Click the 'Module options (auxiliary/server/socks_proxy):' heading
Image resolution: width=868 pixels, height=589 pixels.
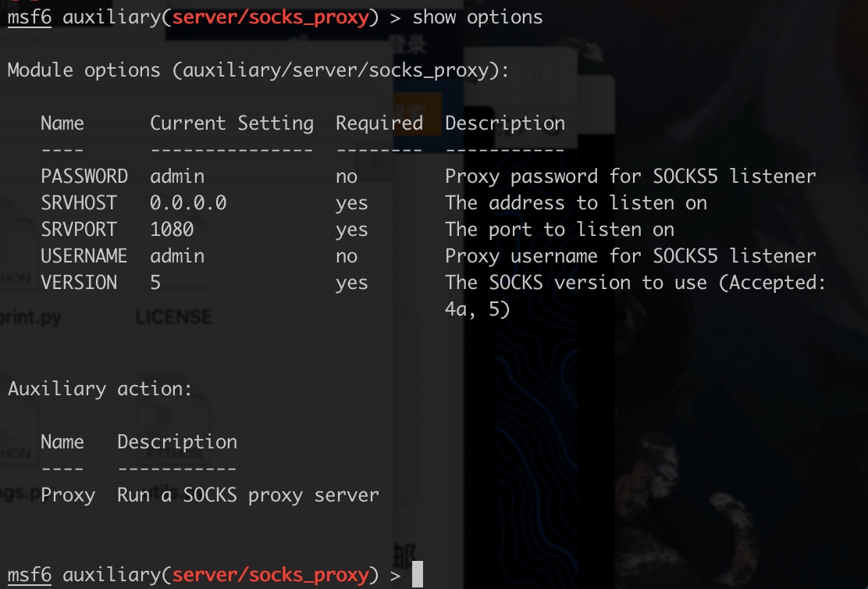pos(258,70)
